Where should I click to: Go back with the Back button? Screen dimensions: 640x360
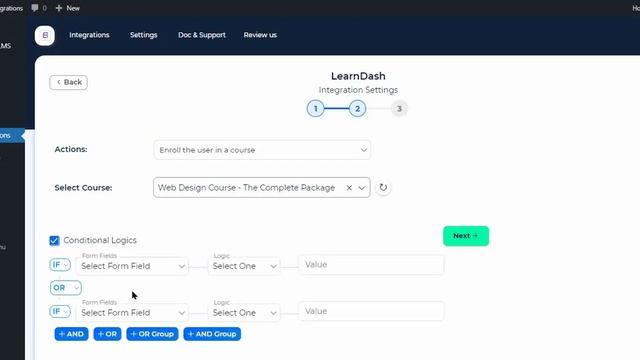[x=69, y=82]
